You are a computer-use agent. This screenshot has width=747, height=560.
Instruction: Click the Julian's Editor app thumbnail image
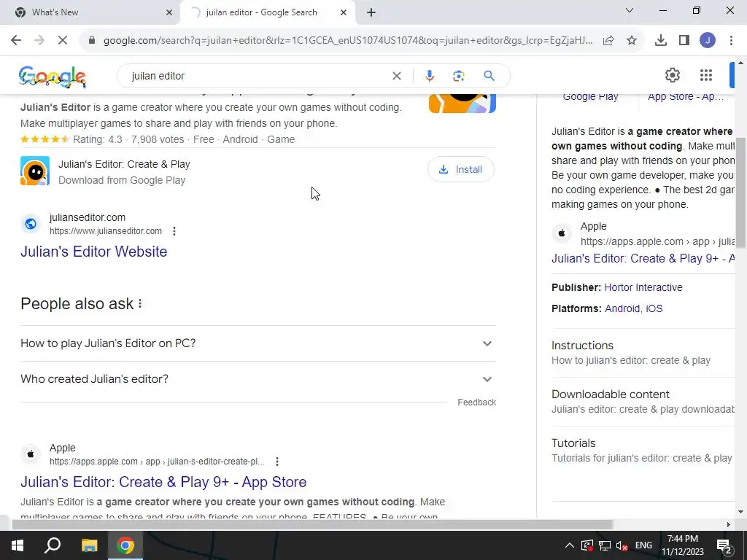462,104
